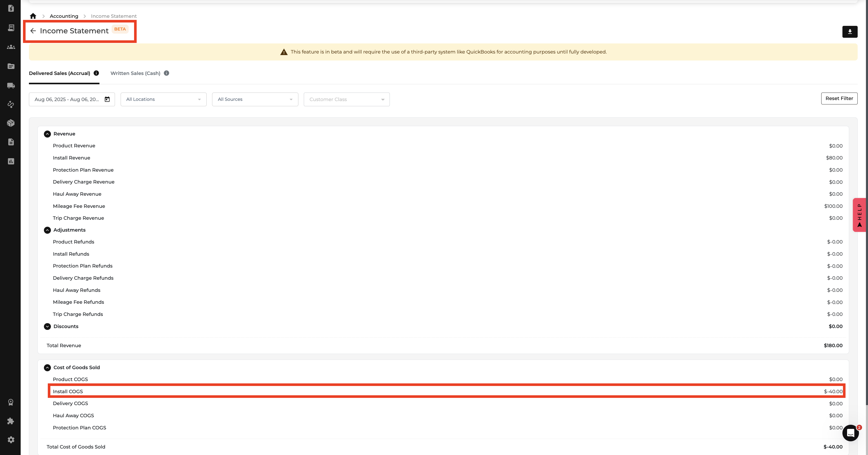Click the Haul Away COGS label

coord(73,415)
